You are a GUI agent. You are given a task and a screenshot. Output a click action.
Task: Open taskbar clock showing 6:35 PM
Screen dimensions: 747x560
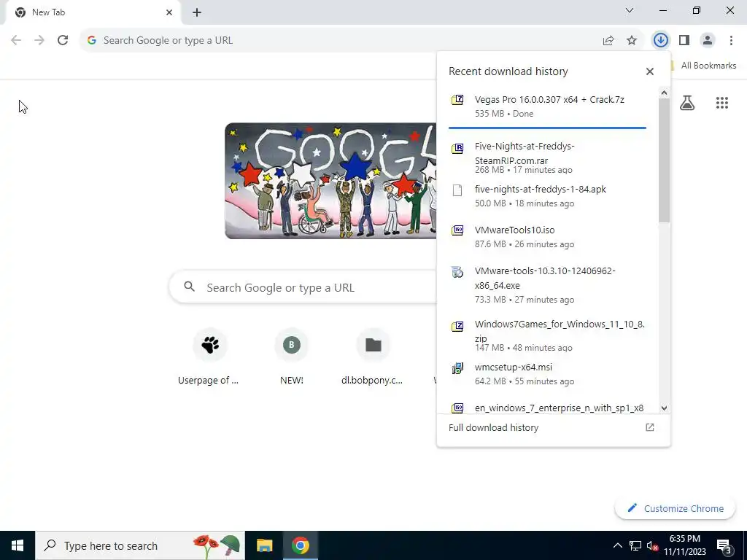pyautogui.click(x=684, y=545)
